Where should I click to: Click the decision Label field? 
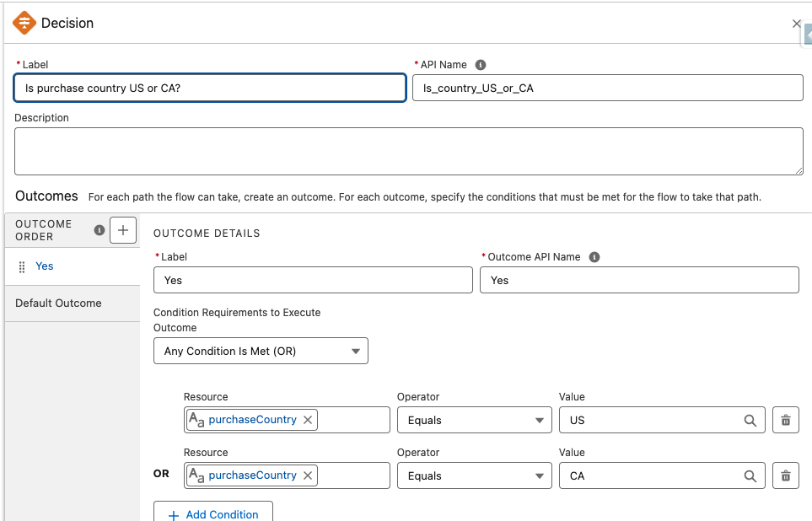pos(210,88)
